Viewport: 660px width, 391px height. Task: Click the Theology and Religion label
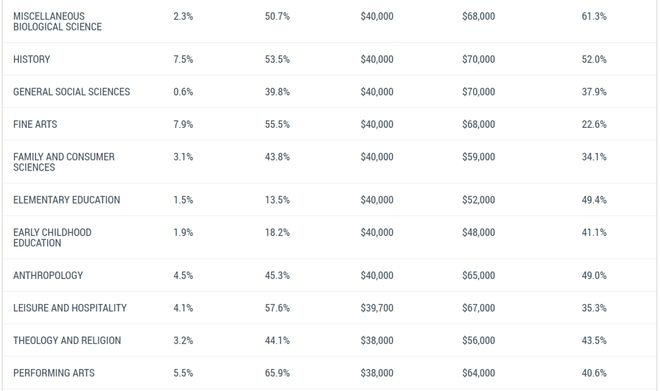(x=67, y=340)
